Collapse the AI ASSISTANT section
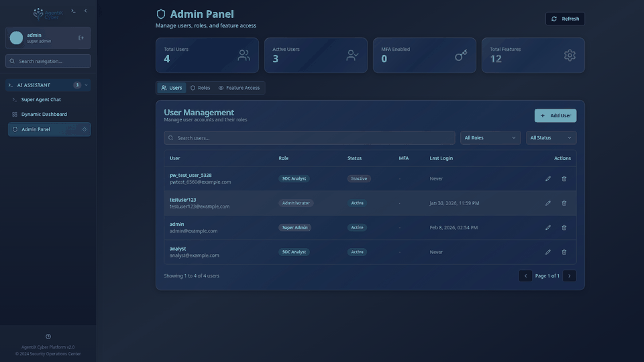 [x=48, y=85]
